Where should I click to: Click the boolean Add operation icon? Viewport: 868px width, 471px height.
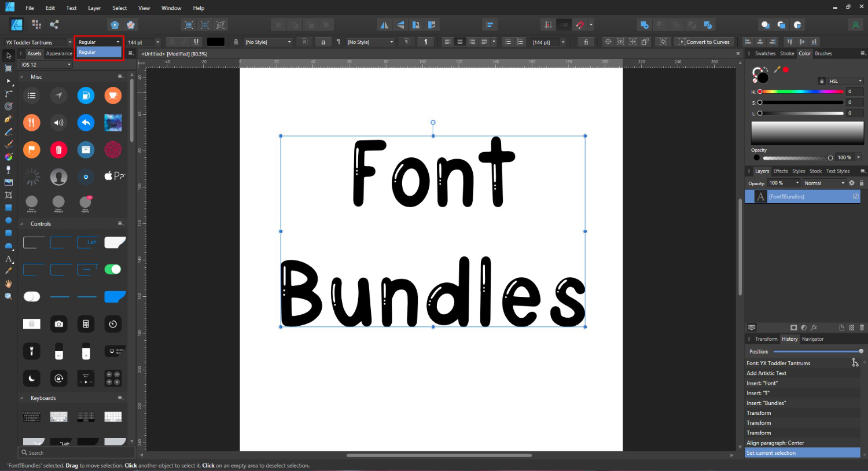click(644, 25)
